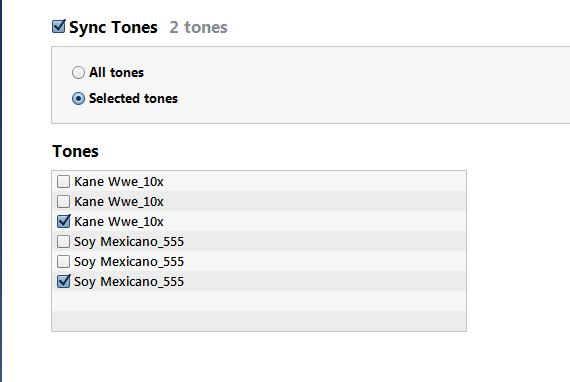Click the Selected tones label text
Screen dimensions: 570x382
133,98
